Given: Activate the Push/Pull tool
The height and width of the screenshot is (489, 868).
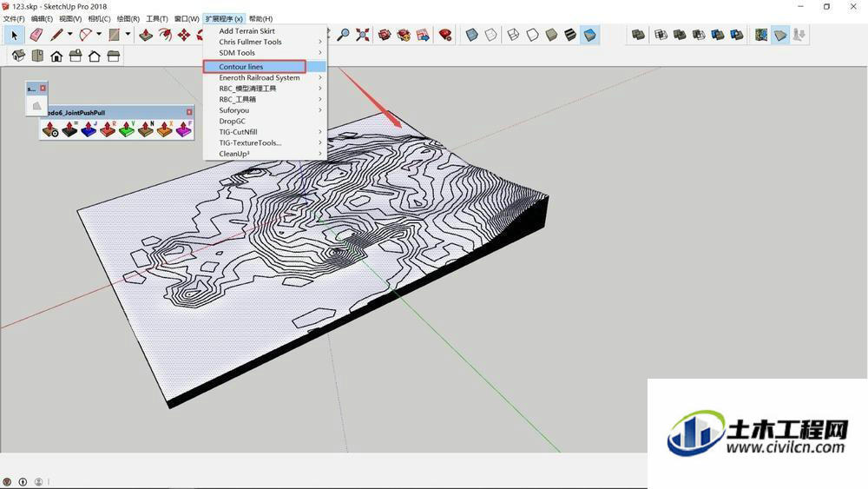Looking at the screenshot, I should coord(146,36).
